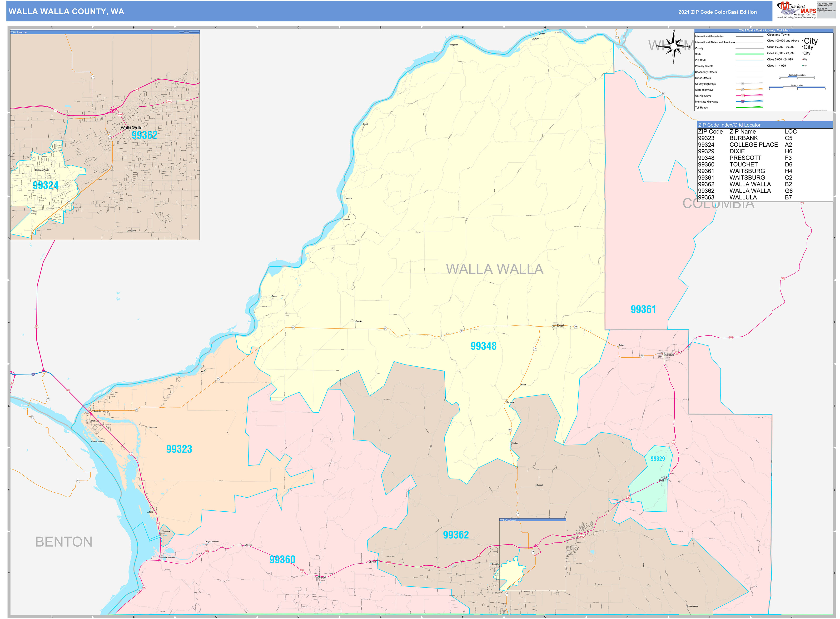Click the green city dot for Cities 1-4,999
Screen dimensions: 840x619
pos(803,65)
